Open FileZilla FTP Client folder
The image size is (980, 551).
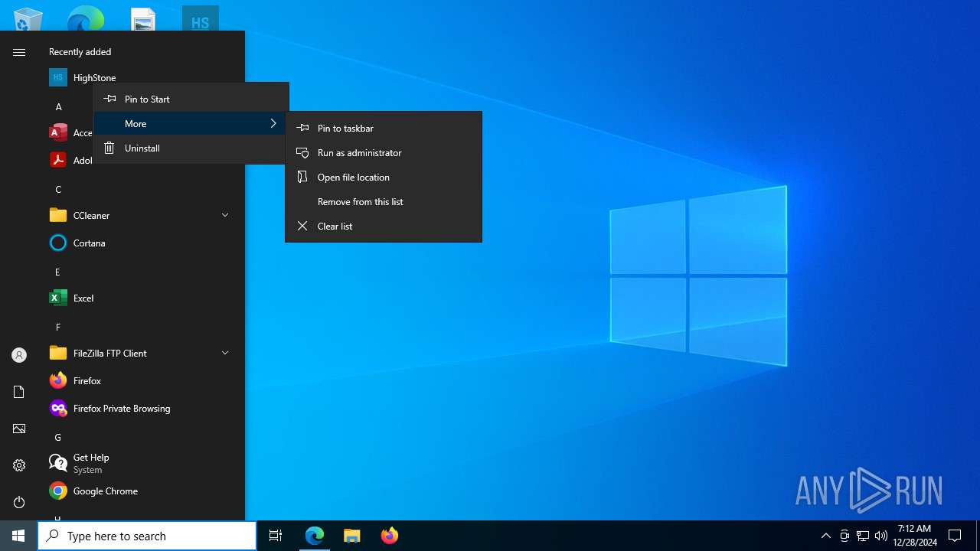141,353
